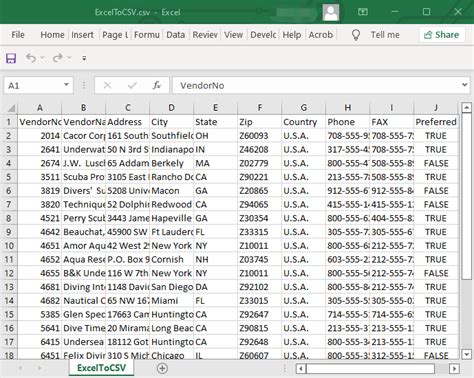The width and height of the screenshot is (474, 378).
Task: Click the New Sheet plus icon
Action: coord(162,368)
